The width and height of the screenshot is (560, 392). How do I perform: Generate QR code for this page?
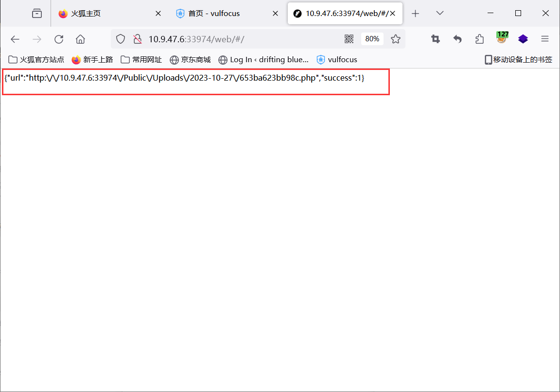click(x=349, y=39)
